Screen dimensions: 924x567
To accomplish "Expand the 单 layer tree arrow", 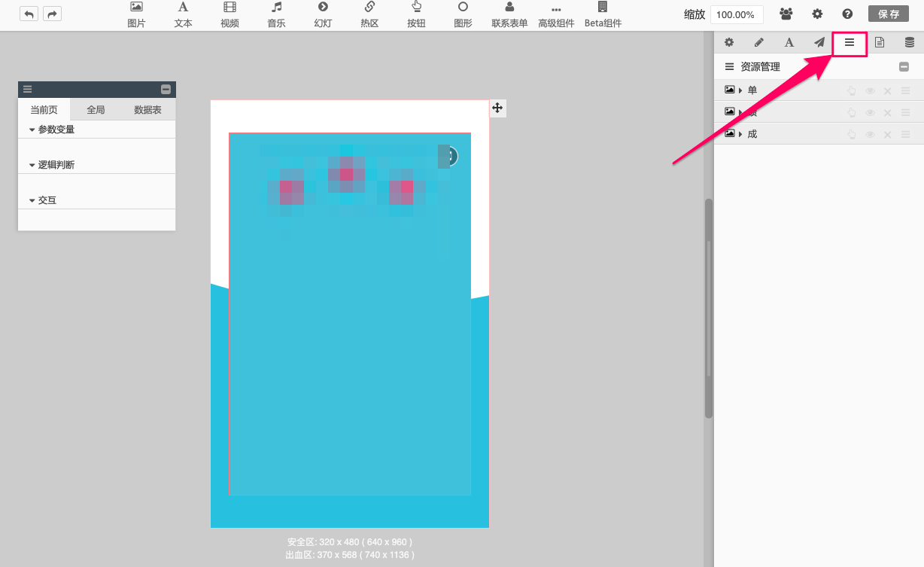I will click(x=740, y=90).
